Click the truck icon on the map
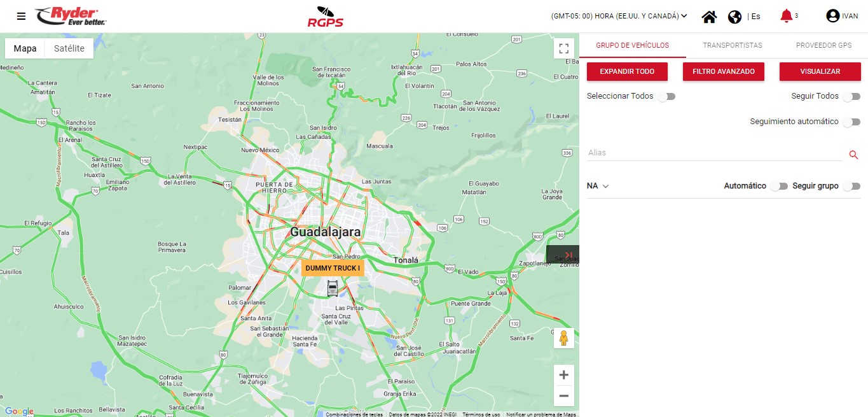The width and height of the screenshot is (868, 417). (333, 288)
